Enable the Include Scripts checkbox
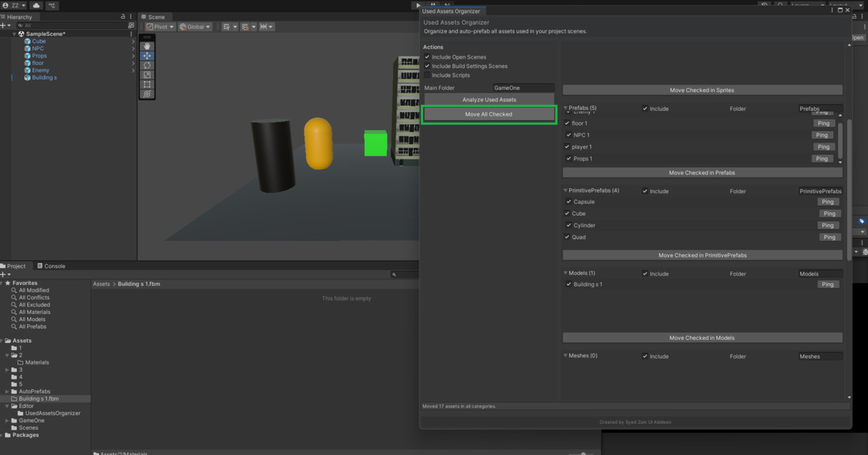This screenshot has width=868, height=455. (427, 75)
